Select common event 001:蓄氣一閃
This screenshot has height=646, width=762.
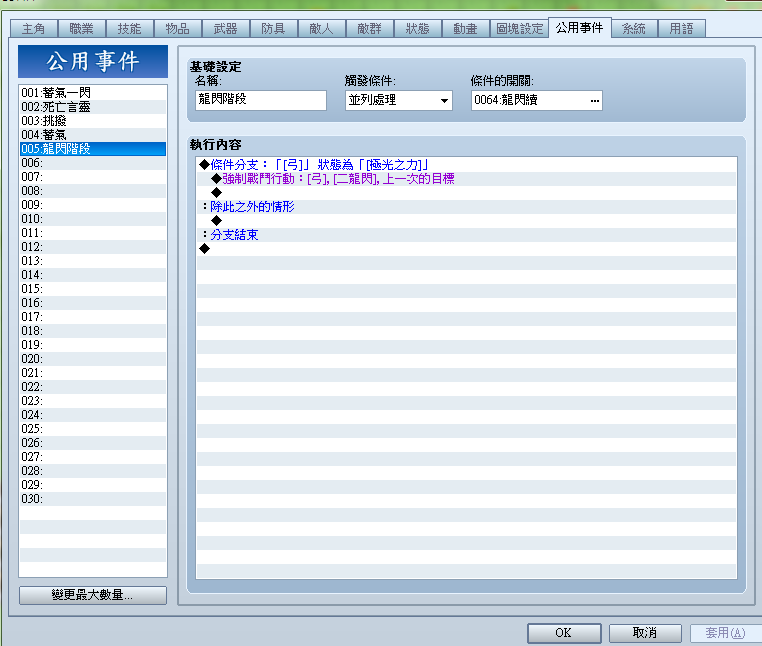(93, 93)
